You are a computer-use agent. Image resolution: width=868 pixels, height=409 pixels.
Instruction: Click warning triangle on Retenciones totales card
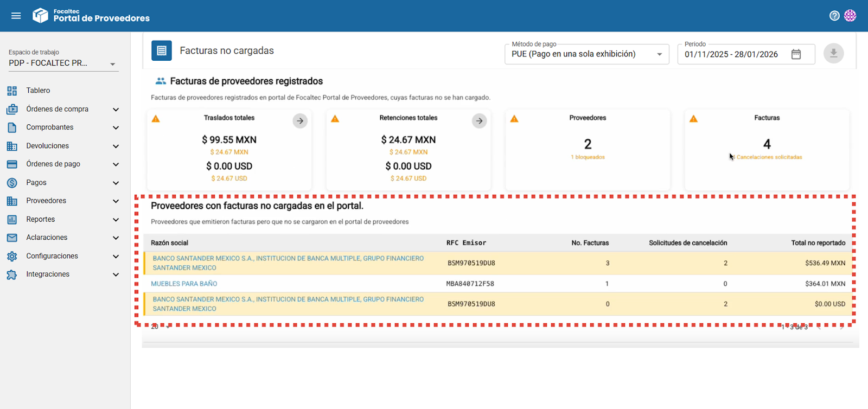click(x=335, y=119)
